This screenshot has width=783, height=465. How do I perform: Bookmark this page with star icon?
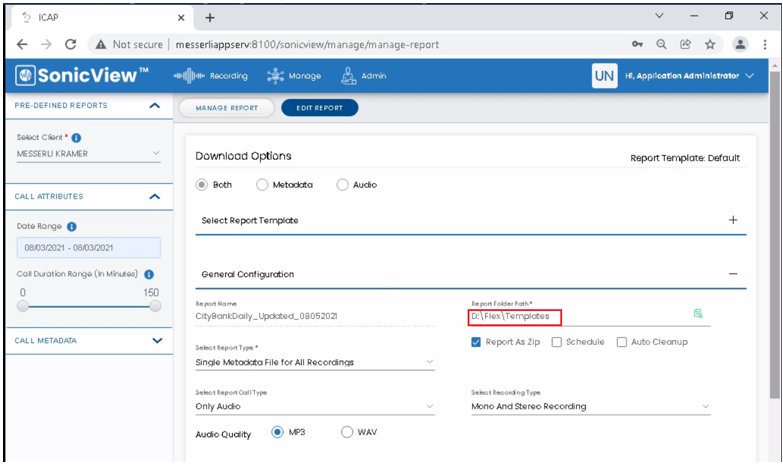click(710, 44)
